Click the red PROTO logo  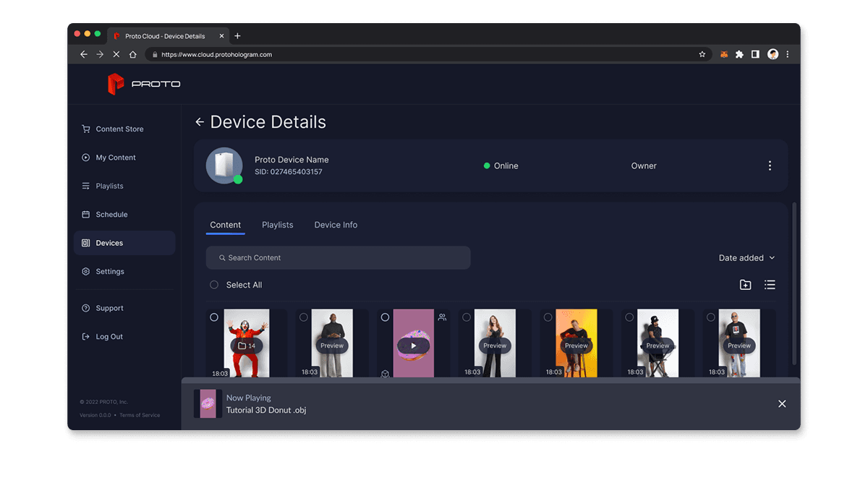144,84
